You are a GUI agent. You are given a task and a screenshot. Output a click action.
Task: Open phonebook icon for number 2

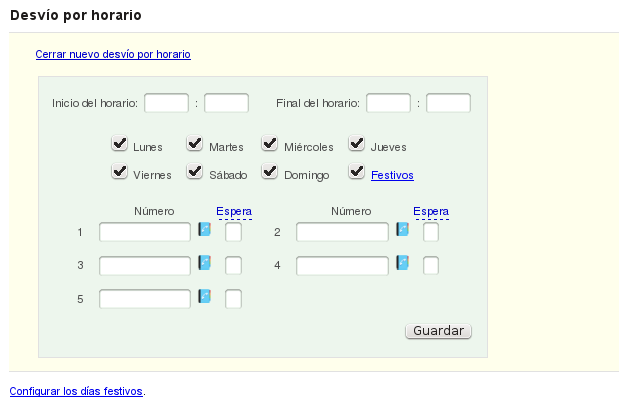coord(403,230)
